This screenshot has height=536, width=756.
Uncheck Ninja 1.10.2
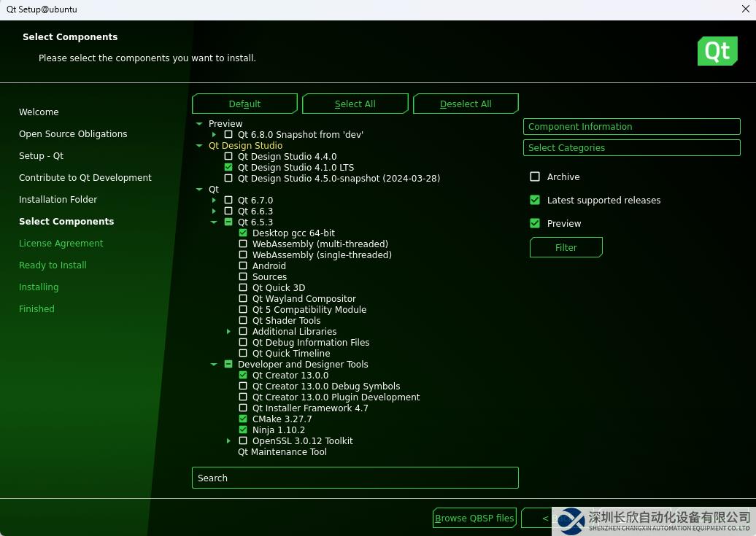pos(243,430)
